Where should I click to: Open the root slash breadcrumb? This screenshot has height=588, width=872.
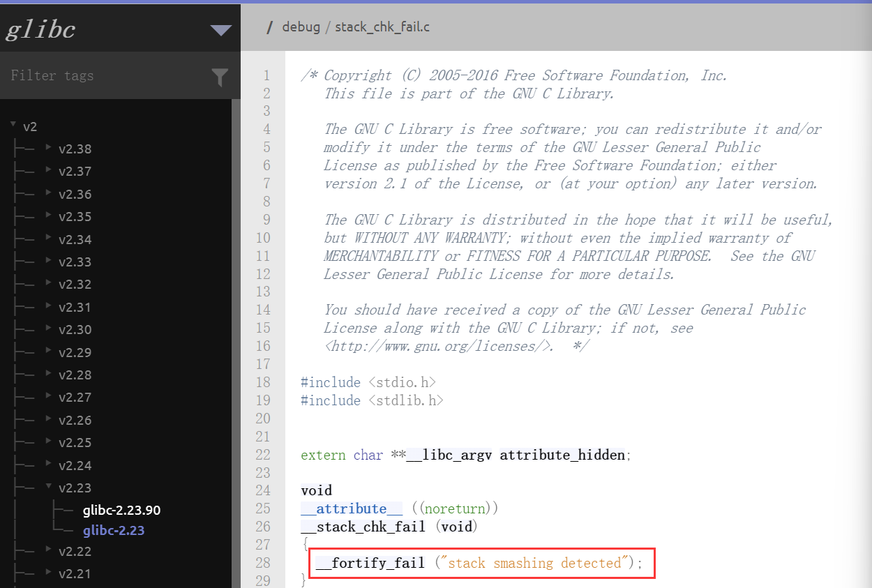pos(269,27)
